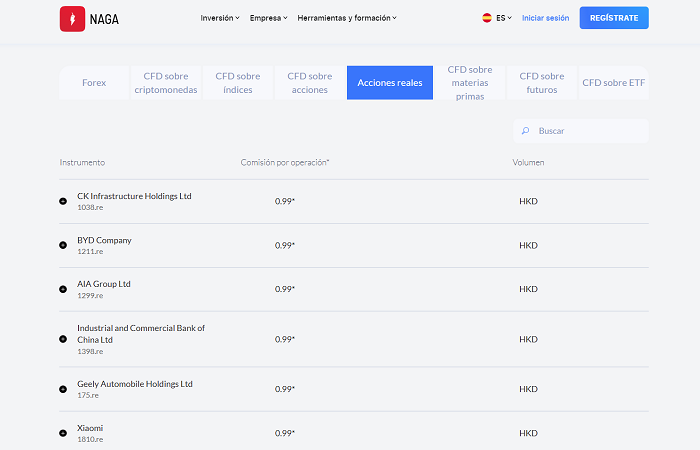Click the 1398.re ticker text

click(90, 351)
